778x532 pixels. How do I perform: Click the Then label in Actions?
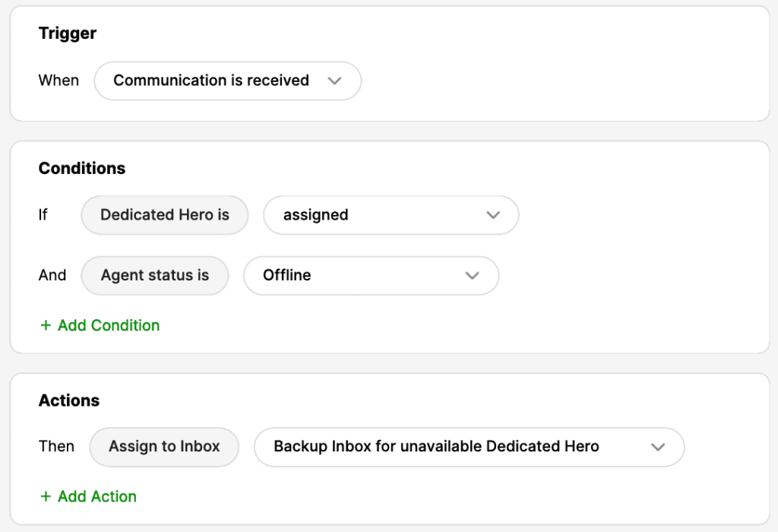click(x=56, y=446)
